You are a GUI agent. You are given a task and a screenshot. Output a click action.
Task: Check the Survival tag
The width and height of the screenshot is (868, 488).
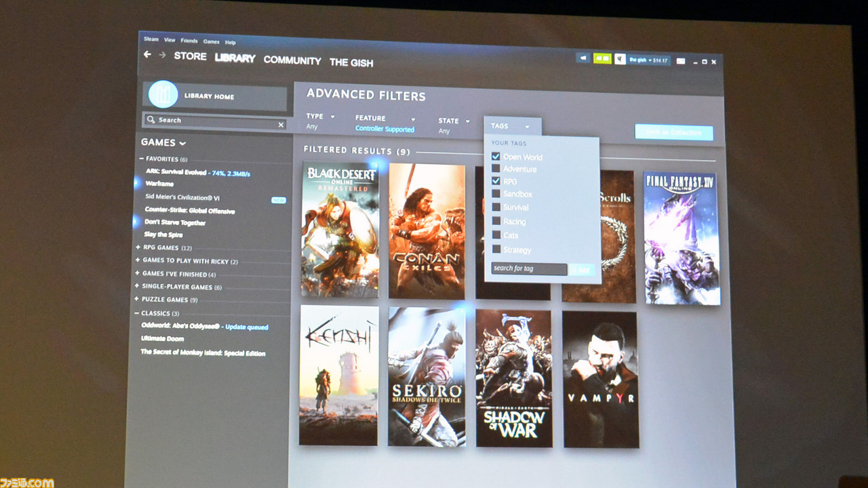[x=496, y=207]
